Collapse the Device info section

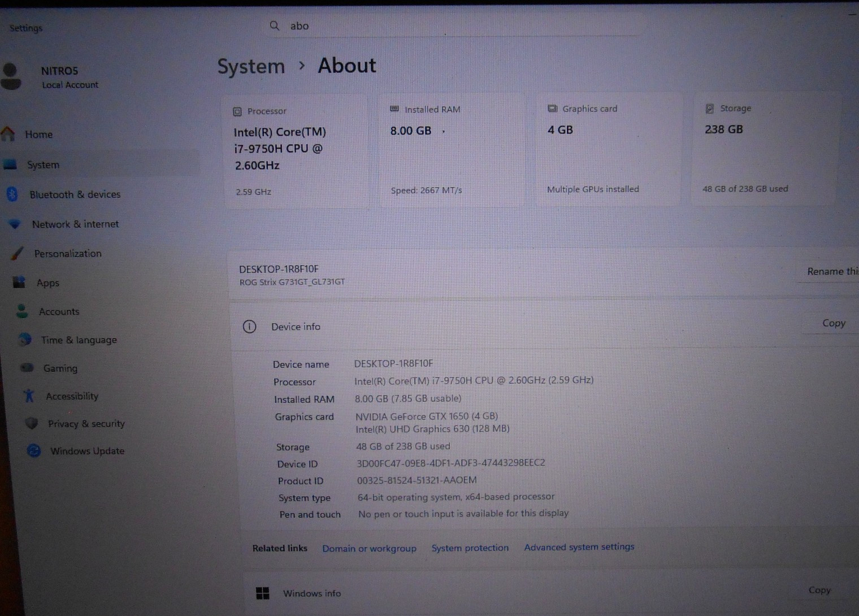[296, 327]
